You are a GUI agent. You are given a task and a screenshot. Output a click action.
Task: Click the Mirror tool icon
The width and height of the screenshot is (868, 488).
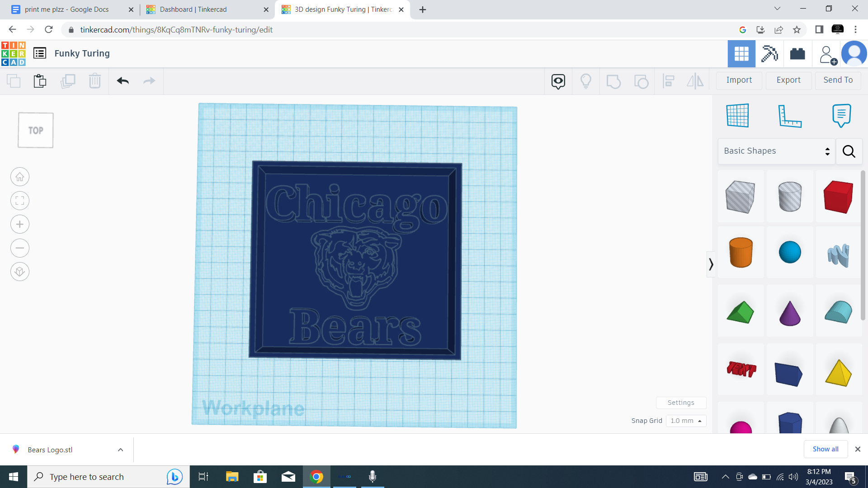click(x=695, y=81)
